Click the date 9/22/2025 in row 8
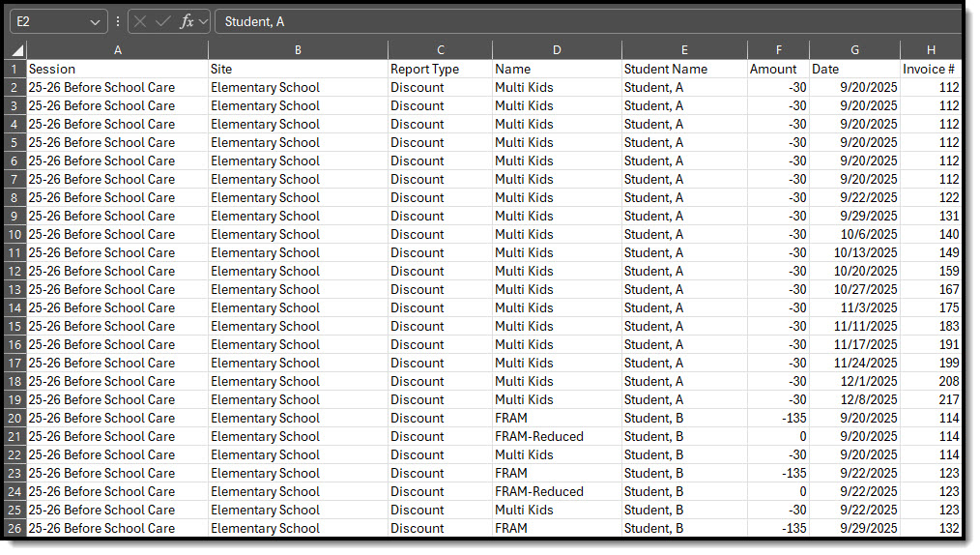Screen dimensions: 980x555 854,197
